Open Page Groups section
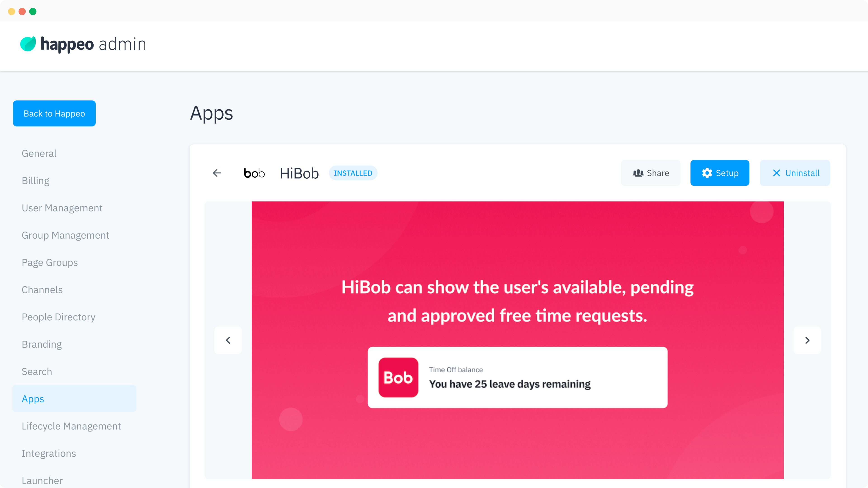 click(50, 263)
